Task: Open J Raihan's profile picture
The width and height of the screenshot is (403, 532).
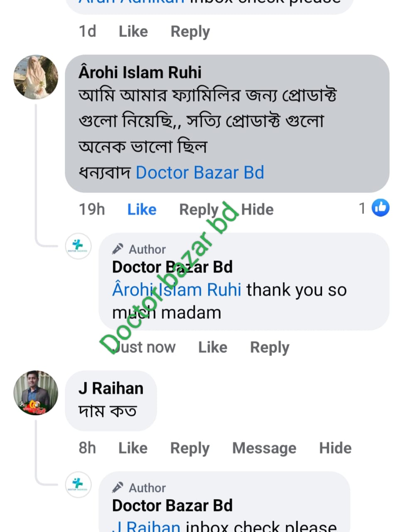Action: click(x=36, y=393)
